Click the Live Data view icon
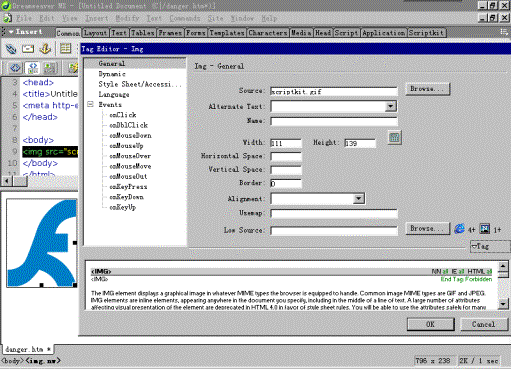The height and width of the screenshot is (369, 511). pyautogui.click(x=73, y=68)
